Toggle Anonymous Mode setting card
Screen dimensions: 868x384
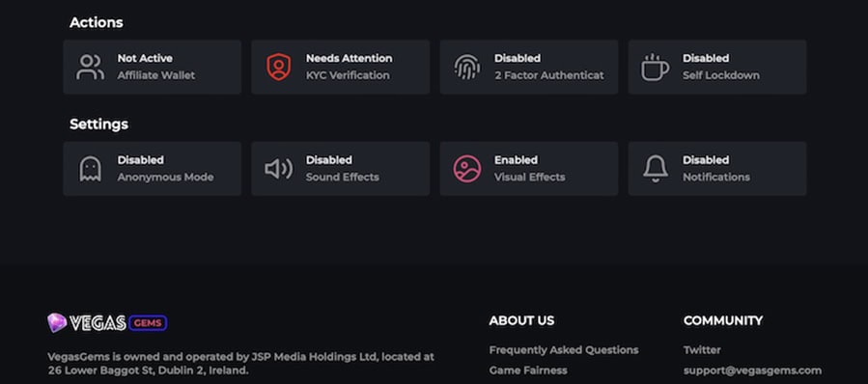[x=153, y=169]
